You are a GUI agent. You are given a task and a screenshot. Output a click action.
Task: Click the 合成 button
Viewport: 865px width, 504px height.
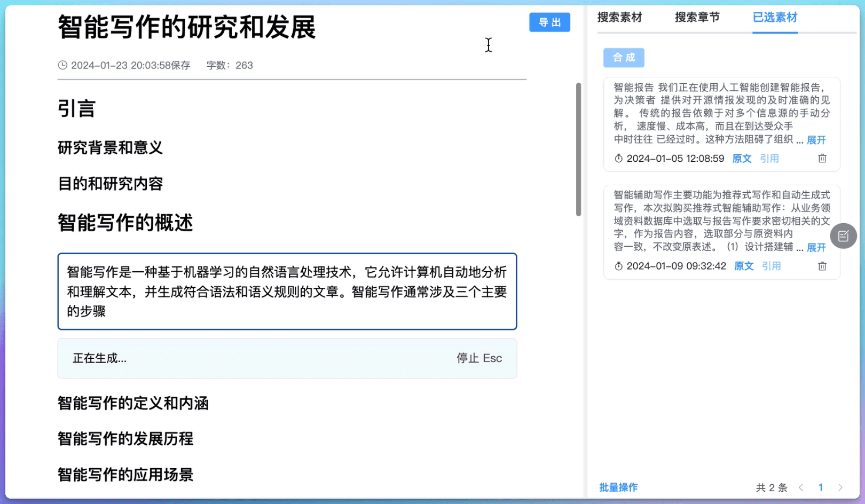click(624, 58)
